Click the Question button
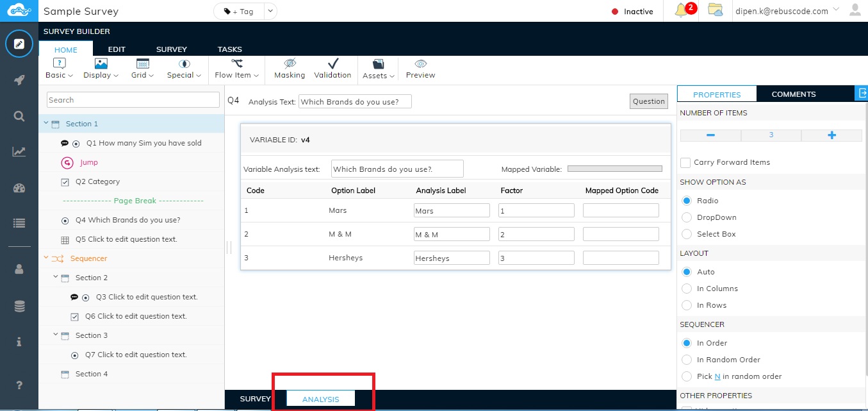868x411 pixels. 648,101
